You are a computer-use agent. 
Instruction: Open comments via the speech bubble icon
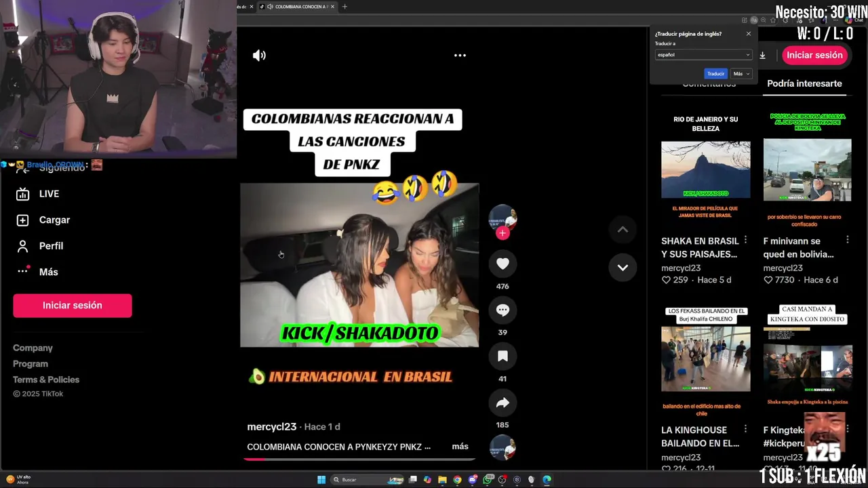coord(502,310)
